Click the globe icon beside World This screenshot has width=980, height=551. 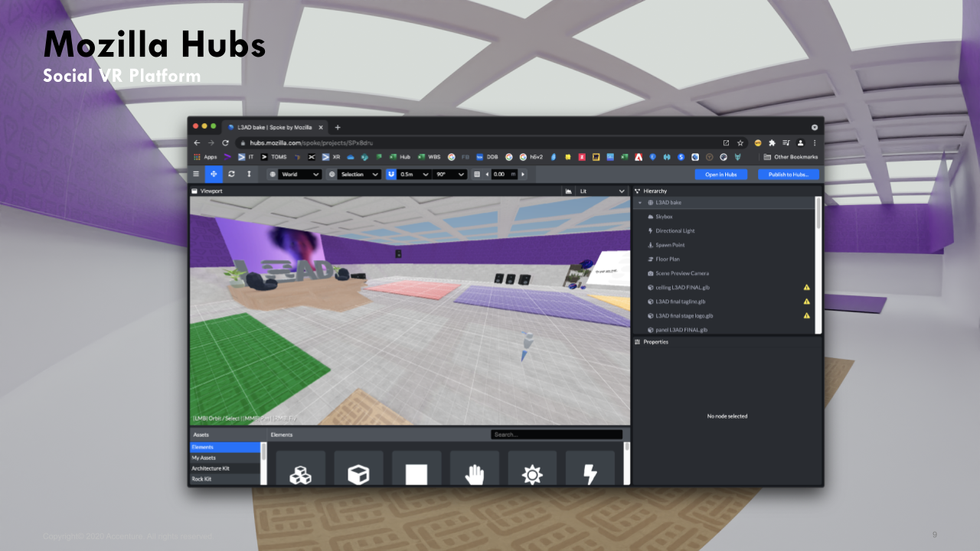(273, 174)
